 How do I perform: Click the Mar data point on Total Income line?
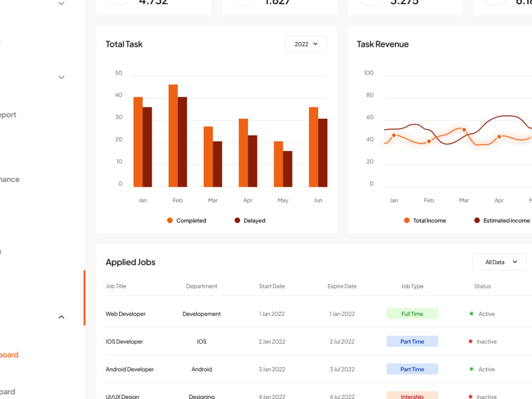pos(464,130)
